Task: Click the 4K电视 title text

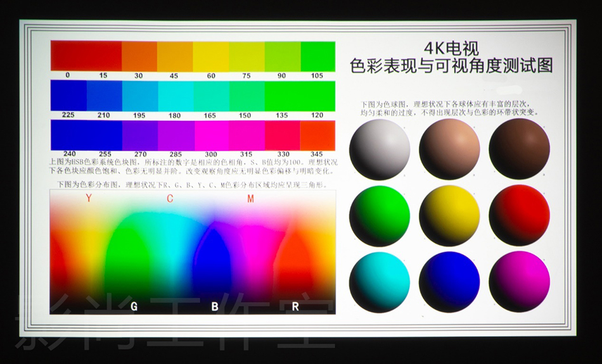Action: click(451, 48)
